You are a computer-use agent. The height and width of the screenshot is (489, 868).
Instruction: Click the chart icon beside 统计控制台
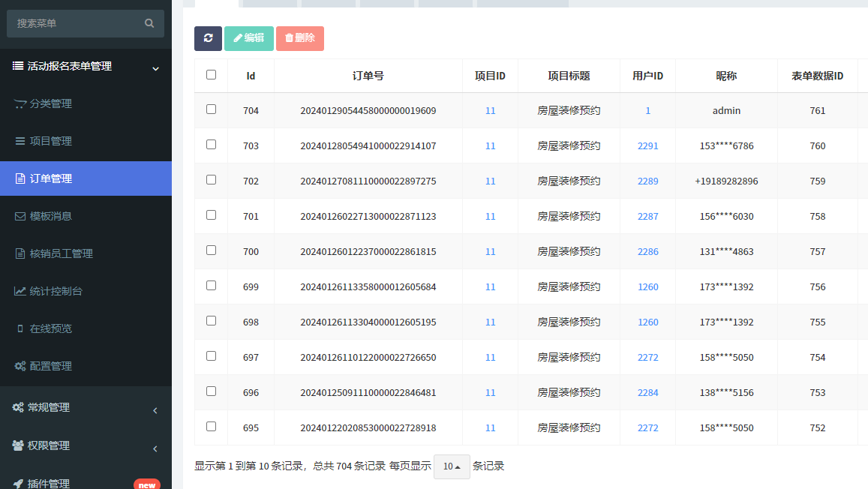click(20, 291)
